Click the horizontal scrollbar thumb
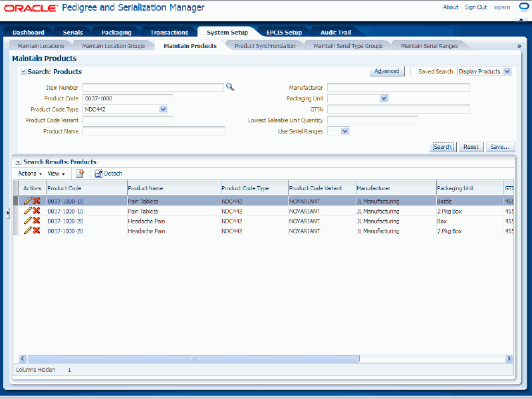 [x=194, y=358]
